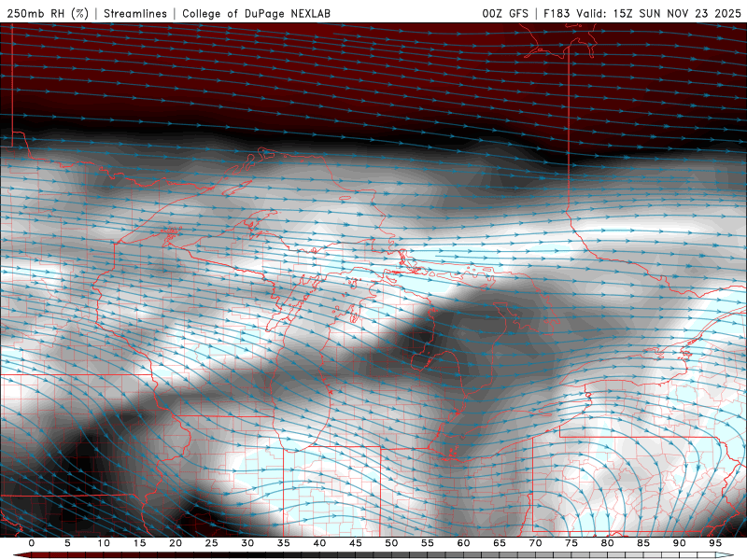Click the colorbar value label "20"
Image resolution: width=747 pixels, height=560 pixels.
coord(176,543)
